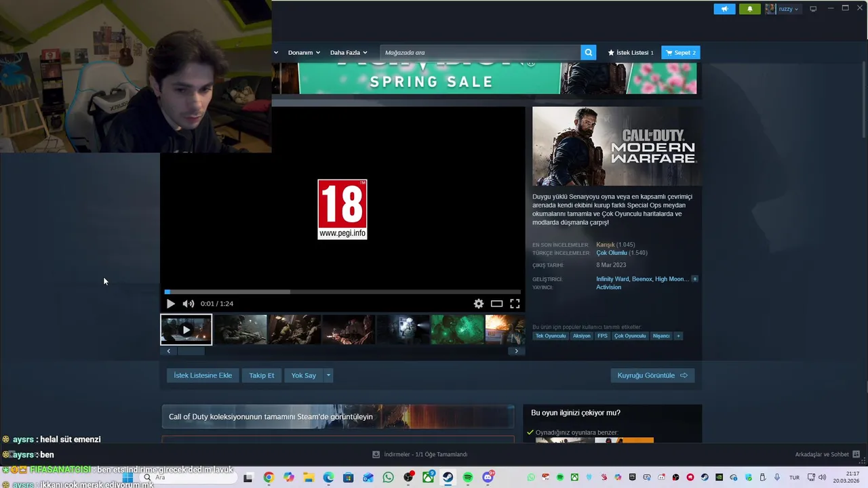Open Xbox app from the taskbar
Image resolution: width=868 pixels, height=488 pixels.
point(428,478)
